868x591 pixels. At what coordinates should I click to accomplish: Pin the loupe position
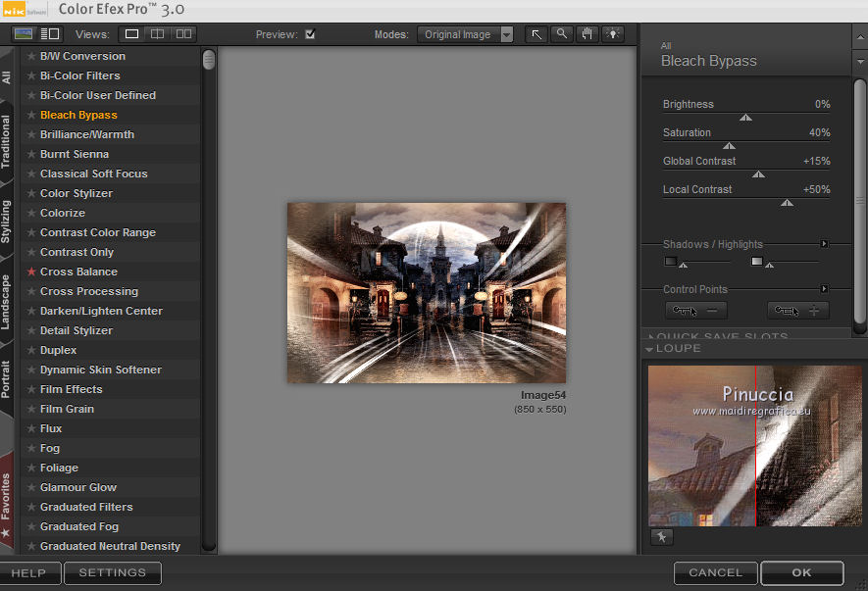[661, 537]
